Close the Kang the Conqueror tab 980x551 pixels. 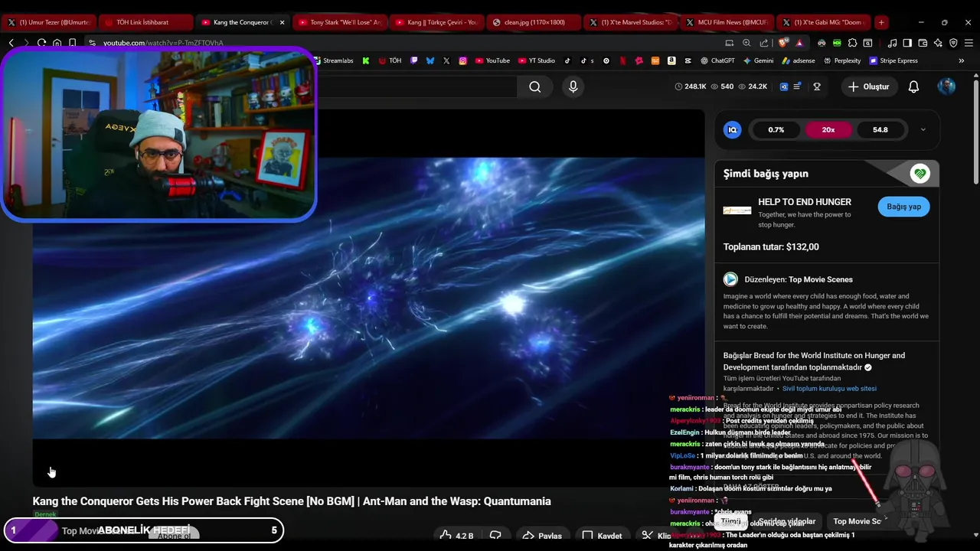pyautogui.click(x=282, y=22)
